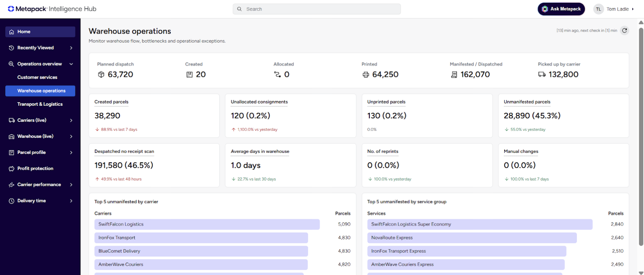Open Tom Ladle user dropdown
Viewport: 644px width, 275px height.
tap(633, 9)
